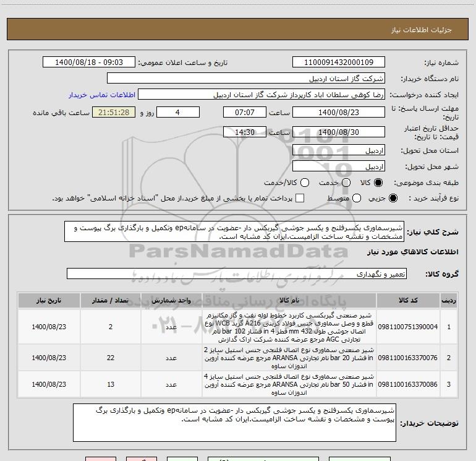Click the row 3 item name with 50 bar
476x461 pixels.
click(x=289, y=384)
